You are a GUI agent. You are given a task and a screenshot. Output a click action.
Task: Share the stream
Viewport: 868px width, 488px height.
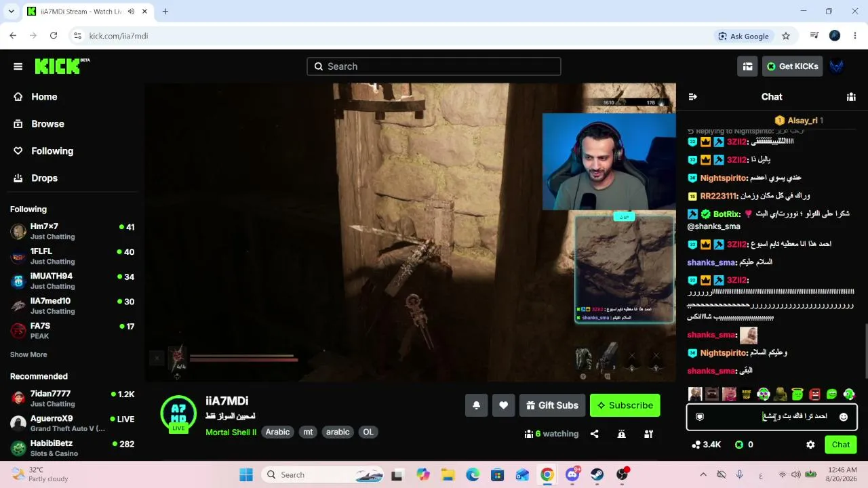(595, 434)
